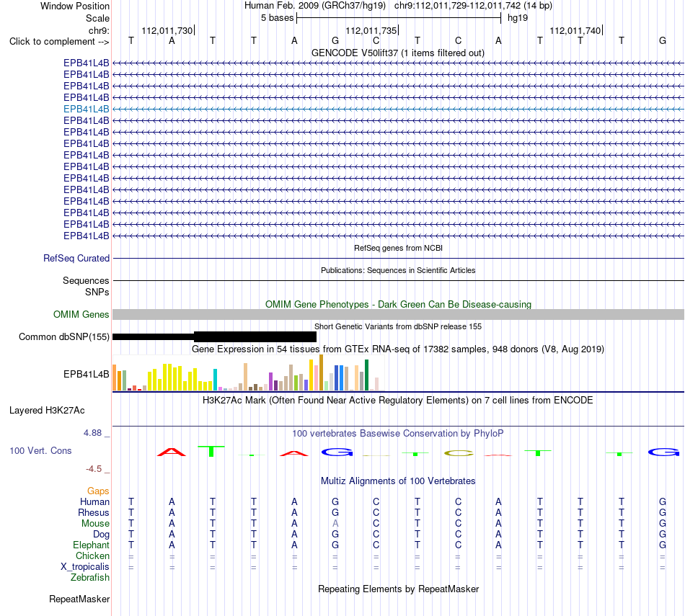Open 100 vertebrates Basewise Conservation by PhyloP title
This screenshot has height=616, width=685.
click(398, 434)
